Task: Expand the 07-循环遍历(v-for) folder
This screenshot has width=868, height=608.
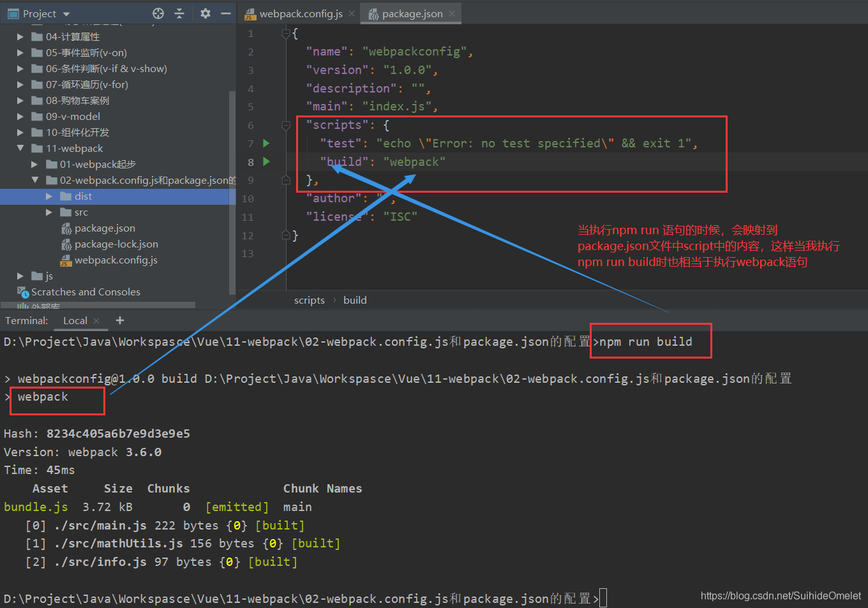Action: 20,85
